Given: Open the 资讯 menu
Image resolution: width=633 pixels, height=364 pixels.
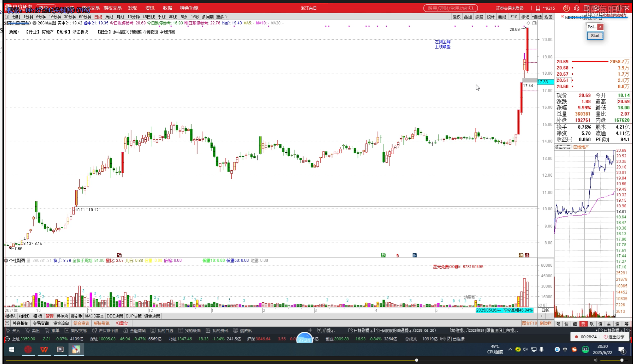Looking at the screenshot, I should 150,8.
